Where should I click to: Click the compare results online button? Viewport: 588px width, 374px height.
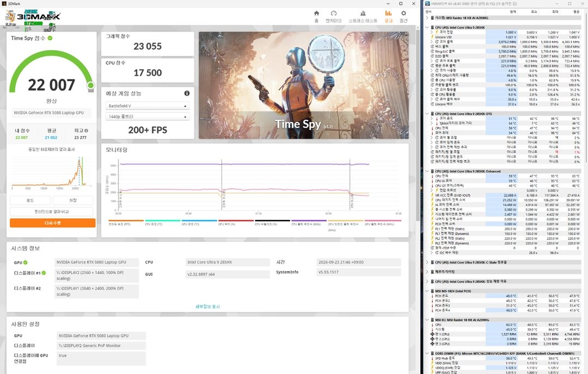(52, 212)
